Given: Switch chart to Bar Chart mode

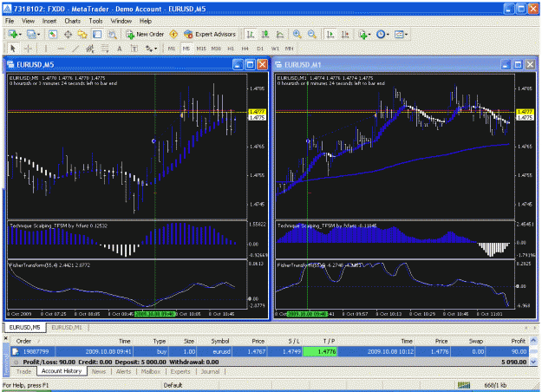Looking at the screenshot, I should click(x=251, y=34).
